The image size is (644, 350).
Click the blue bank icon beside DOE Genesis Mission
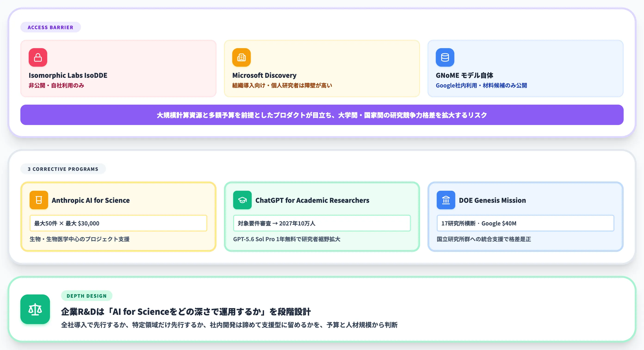(446, 200)
